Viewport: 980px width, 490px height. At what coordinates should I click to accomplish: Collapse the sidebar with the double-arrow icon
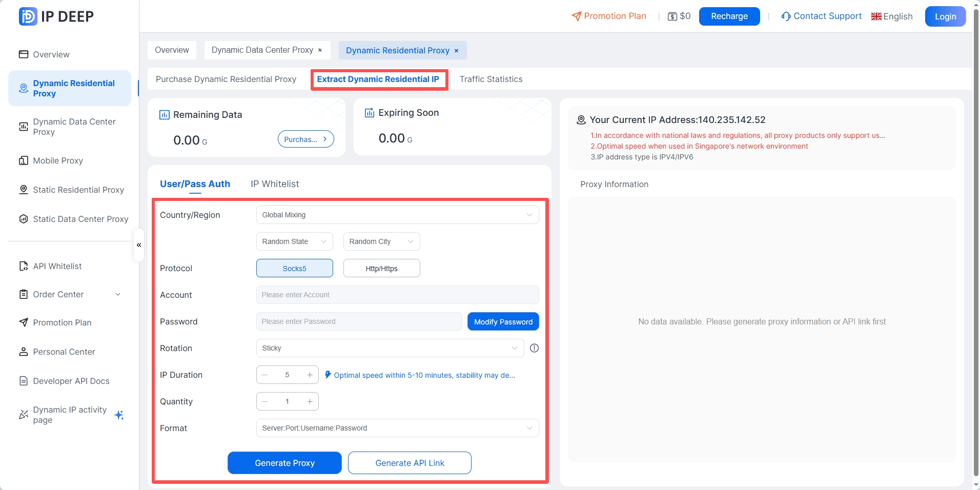tap(139, 245)
